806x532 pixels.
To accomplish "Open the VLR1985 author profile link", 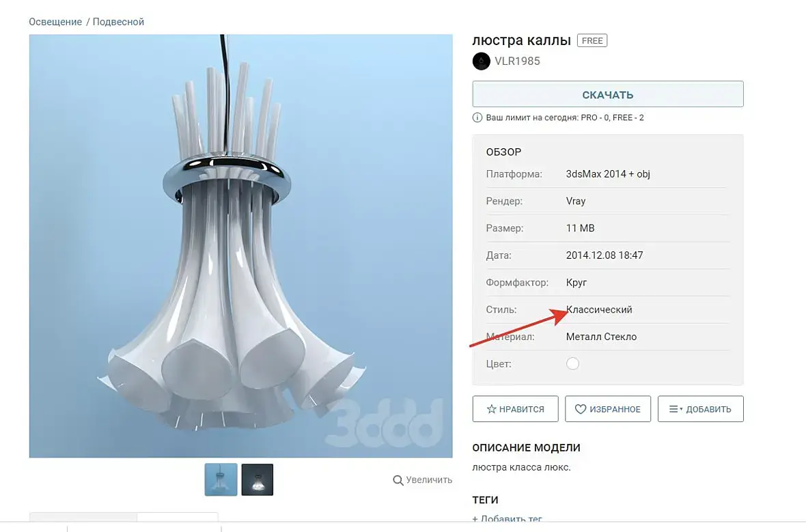I will point(517,61).
